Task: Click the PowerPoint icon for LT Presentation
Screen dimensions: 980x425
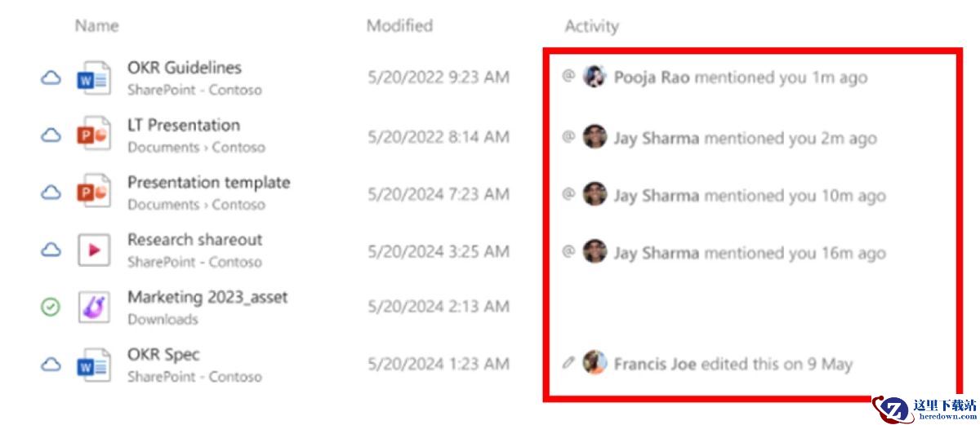Action: (x=93, y=135)
